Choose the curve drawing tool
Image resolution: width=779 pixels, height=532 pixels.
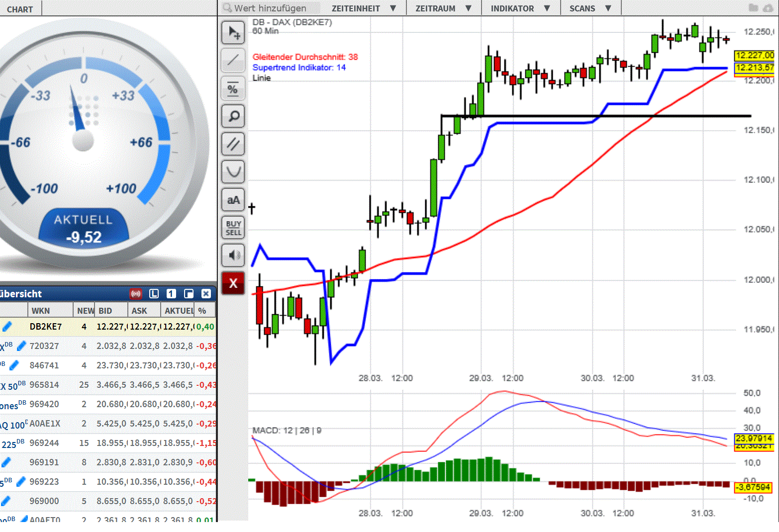tap(233, 172)
